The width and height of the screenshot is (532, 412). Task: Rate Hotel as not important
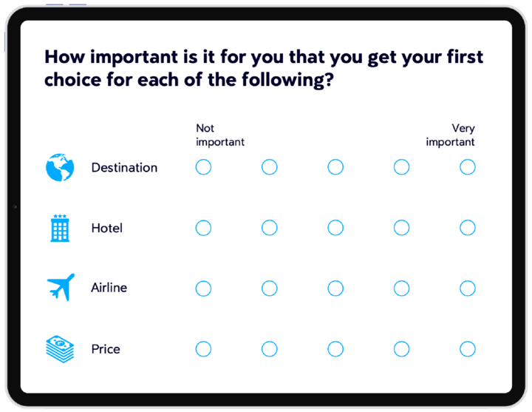[203, 228]
